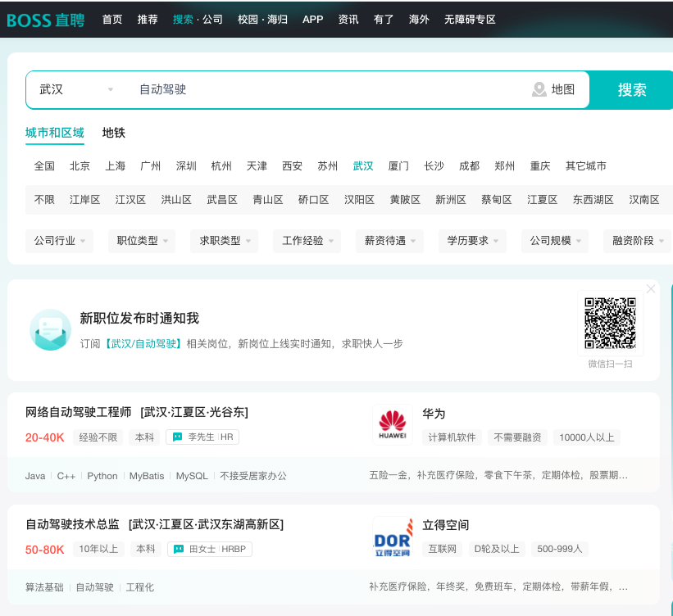Open 无障碍专区 in the top navigation
Image resolution: width=673 pixels, height=616 pixels.
470,20
